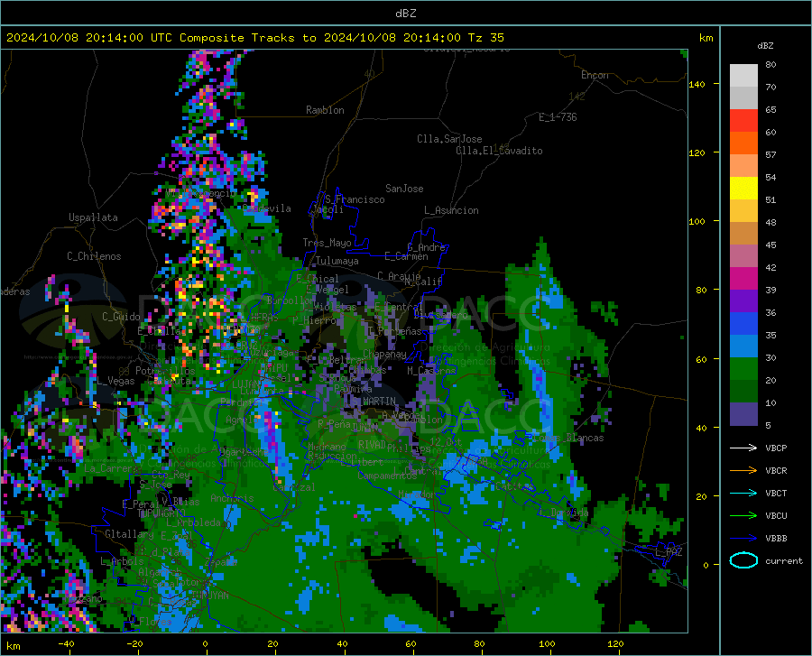Click the VBCP legend label
812x656 pixels.
point(776,448)
